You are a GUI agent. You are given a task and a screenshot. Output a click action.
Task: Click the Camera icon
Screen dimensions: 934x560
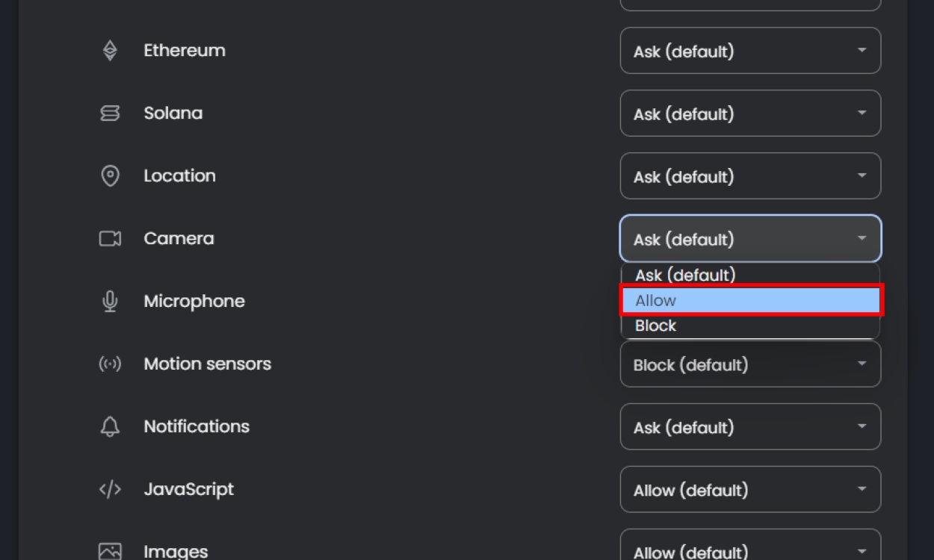coord(110,239)
